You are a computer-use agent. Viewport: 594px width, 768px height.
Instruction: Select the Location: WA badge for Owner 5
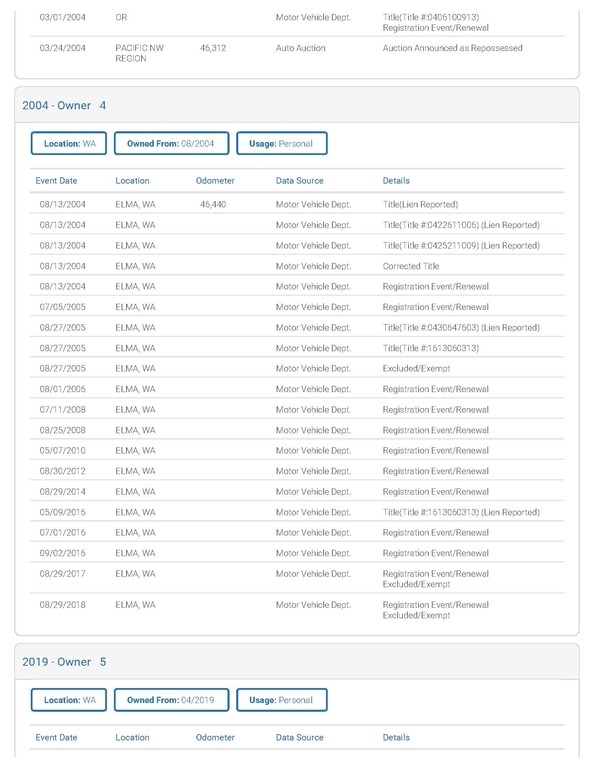(x=69, y=700)
